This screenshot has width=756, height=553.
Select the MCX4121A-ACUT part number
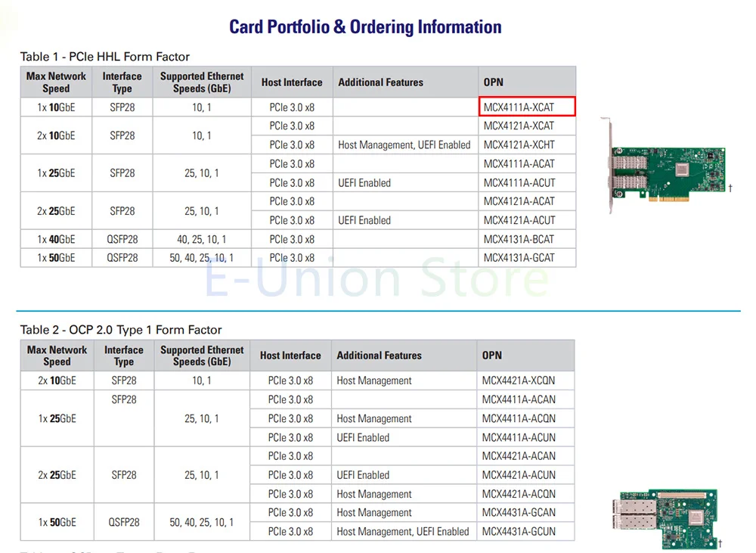coord(519,220)
